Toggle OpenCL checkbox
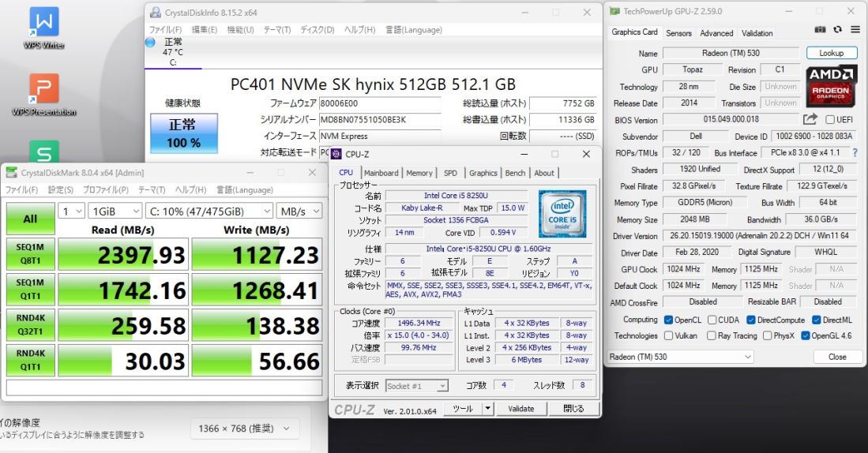868x453 pixels. click(x=668, y=320)
